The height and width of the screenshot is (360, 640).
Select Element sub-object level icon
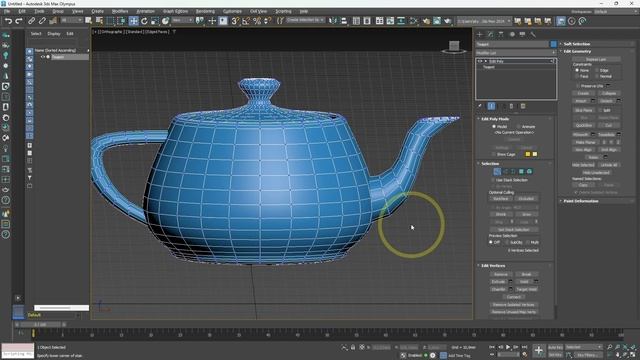529,171
